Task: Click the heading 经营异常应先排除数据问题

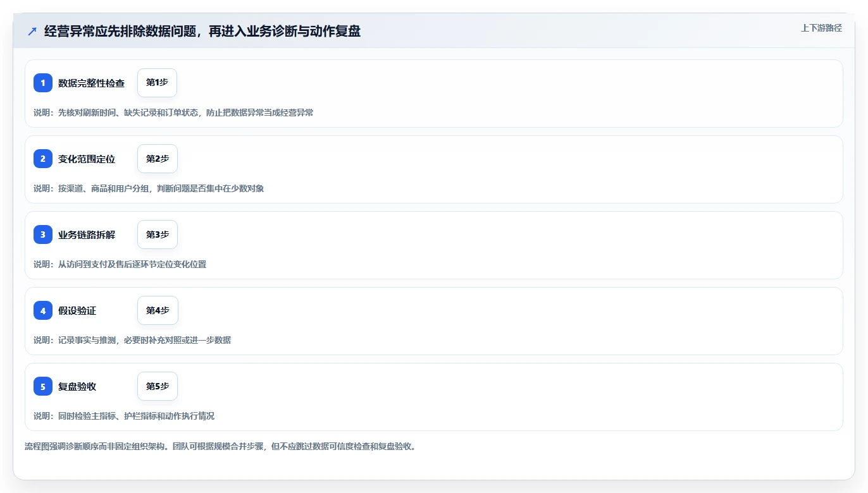Action: (202, 31)
